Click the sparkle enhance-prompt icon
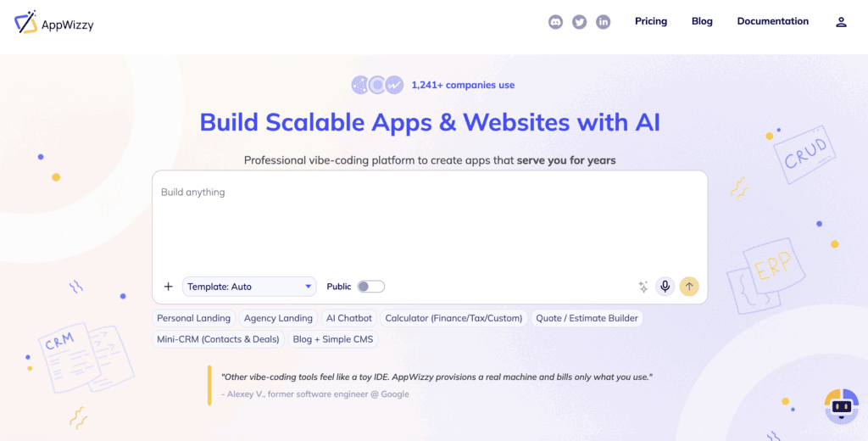Image resolution: width=868 pixels, height=441 pixels. pyautogui.click(x=643, y=287)
